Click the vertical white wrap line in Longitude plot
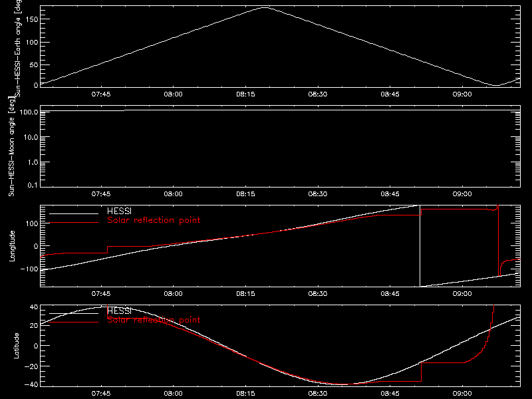The image size is (532, 399). [x=420, y=246]
